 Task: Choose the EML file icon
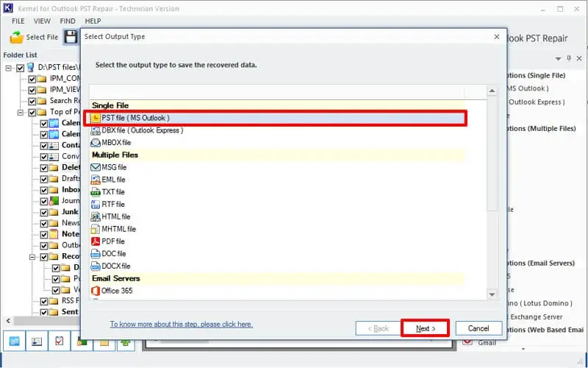pos(96,180)
